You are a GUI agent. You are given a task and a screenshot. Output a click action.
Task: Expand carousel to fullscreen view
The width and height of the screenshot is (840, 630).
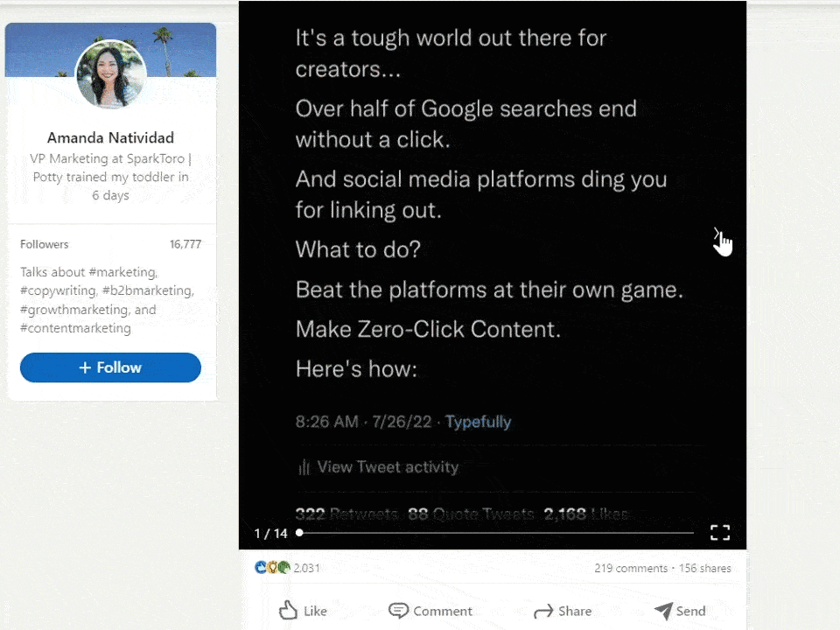tap(720, 533)
